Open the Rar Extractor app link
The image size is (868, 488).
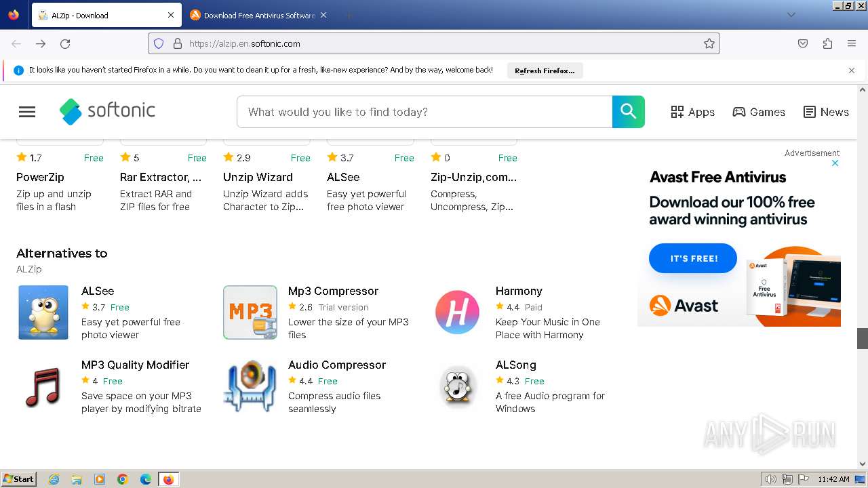pos(161,177)
